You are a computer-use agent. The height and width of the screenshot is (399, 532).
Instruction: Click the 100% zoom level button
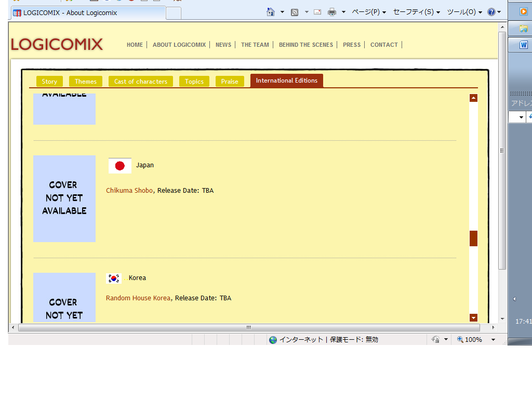click(470, 339)
